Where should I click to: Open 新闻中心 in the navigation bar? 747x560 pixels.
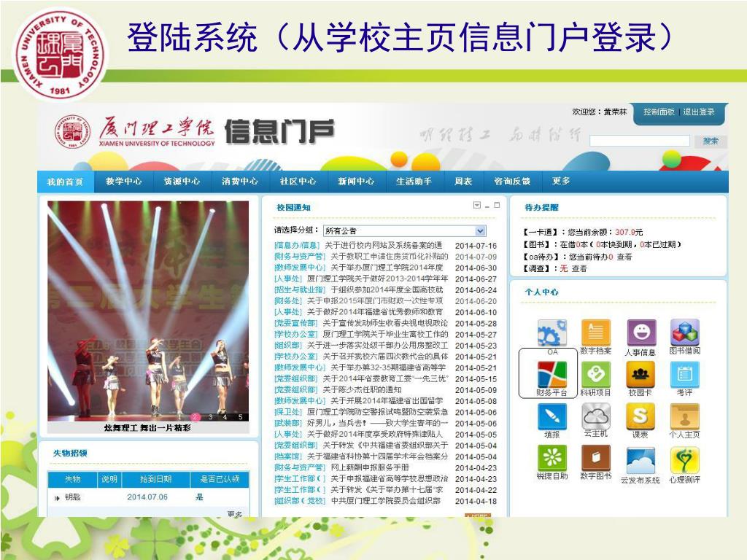point(356,182)
